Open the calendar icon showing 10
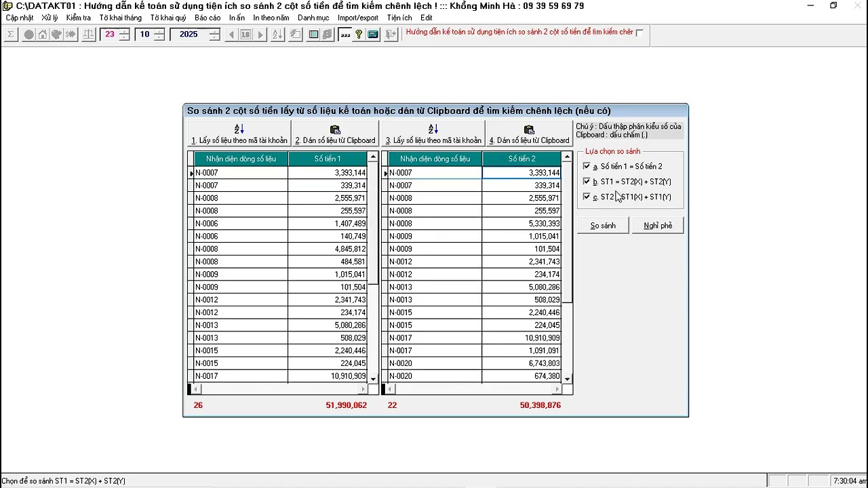This screenshot has width=868, height=488. pyautogui.click(x=245, y=35)
